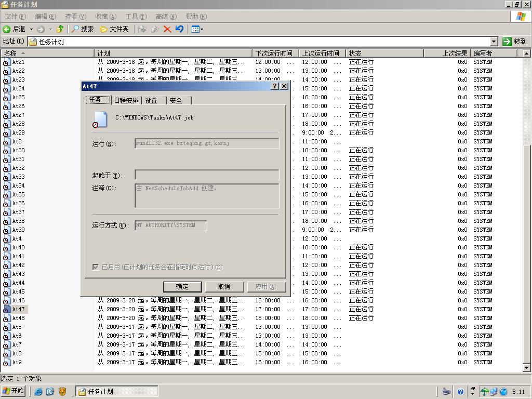532x399 pixels.
Task: Open the Back button history dropdown arrow
Action: [x=31, y=29]
